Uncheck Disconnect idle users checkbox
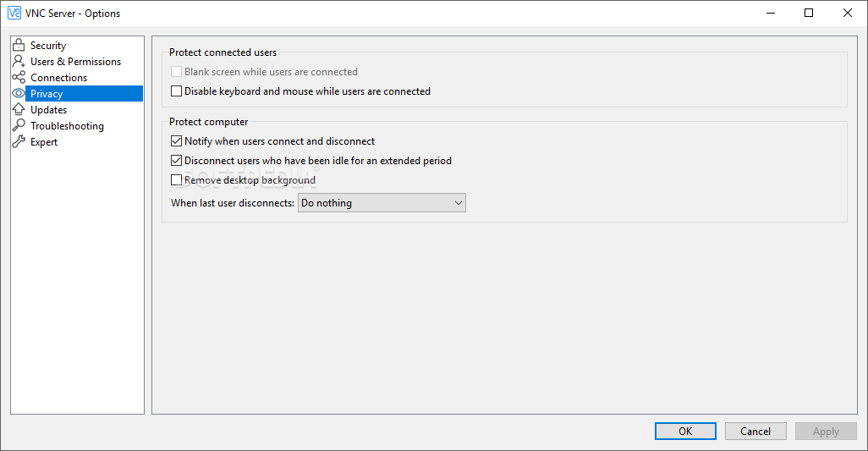The width and height of the screenshot is (868, 451). pyautogui.click(x=176, y=161)
